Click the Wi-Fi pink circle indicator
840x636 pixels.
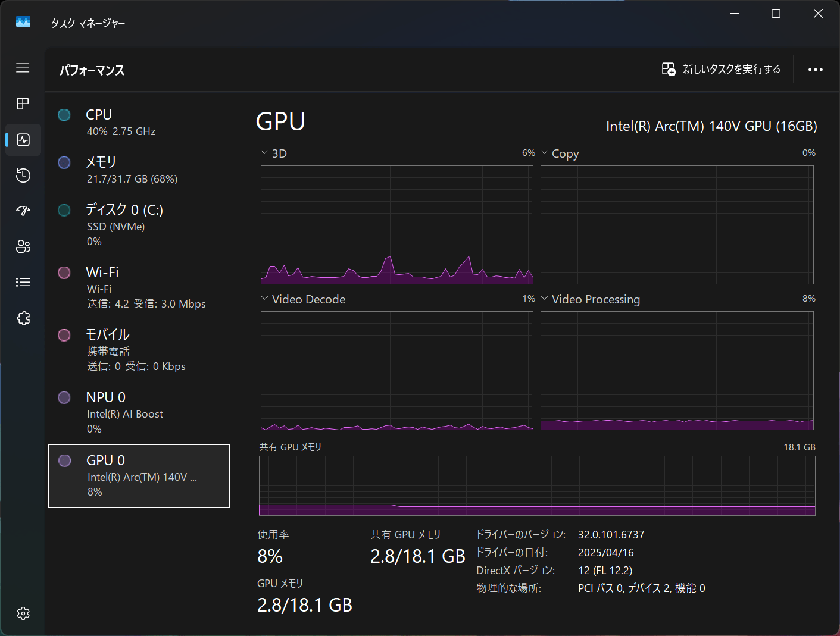coord(64,272)
